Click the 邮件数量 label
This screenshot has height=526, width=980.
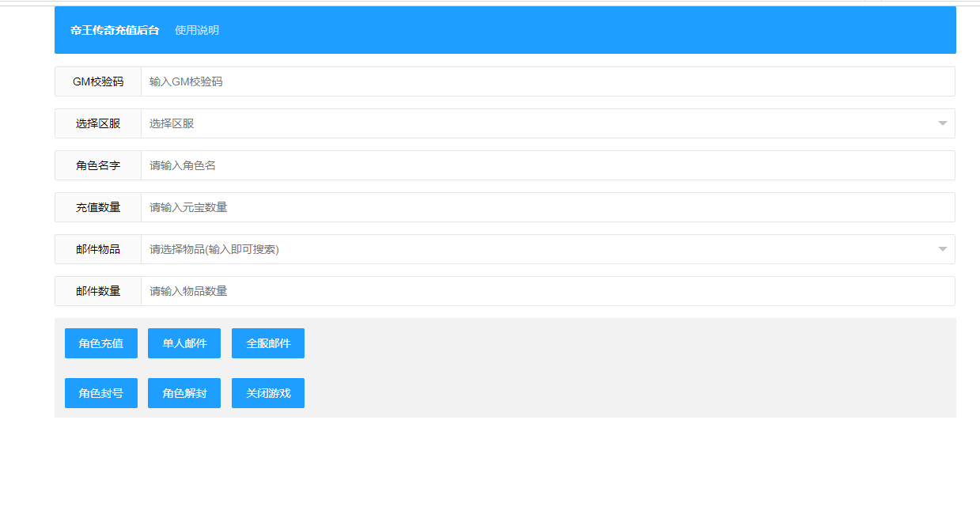(98, 291)
